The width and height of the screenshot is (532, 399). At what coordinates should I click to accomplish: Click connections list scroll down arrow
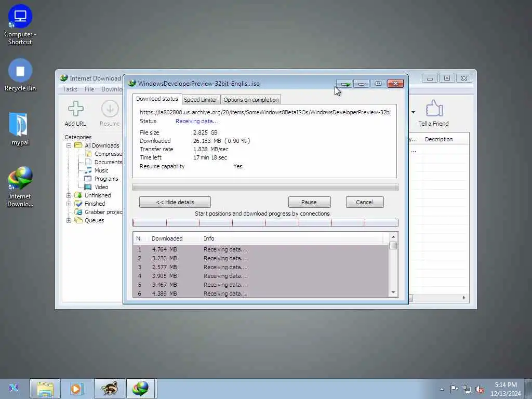click(393, 292)
